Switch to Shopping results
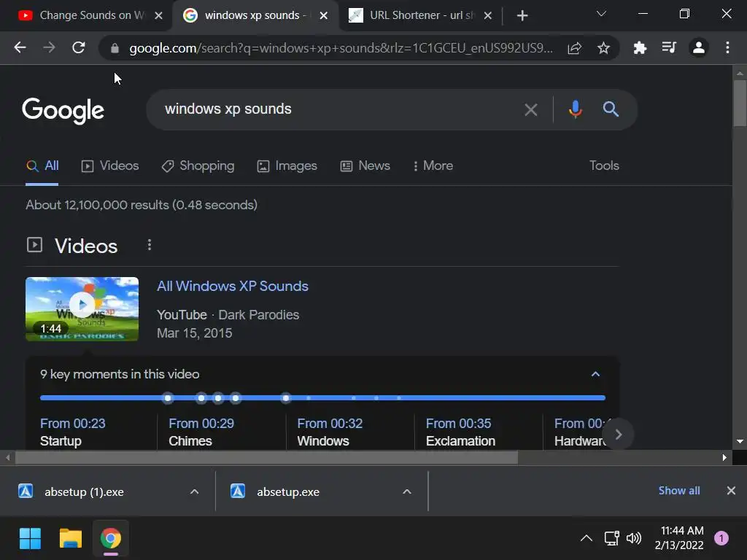Screen dimensions: 747x560 point(198,166)
